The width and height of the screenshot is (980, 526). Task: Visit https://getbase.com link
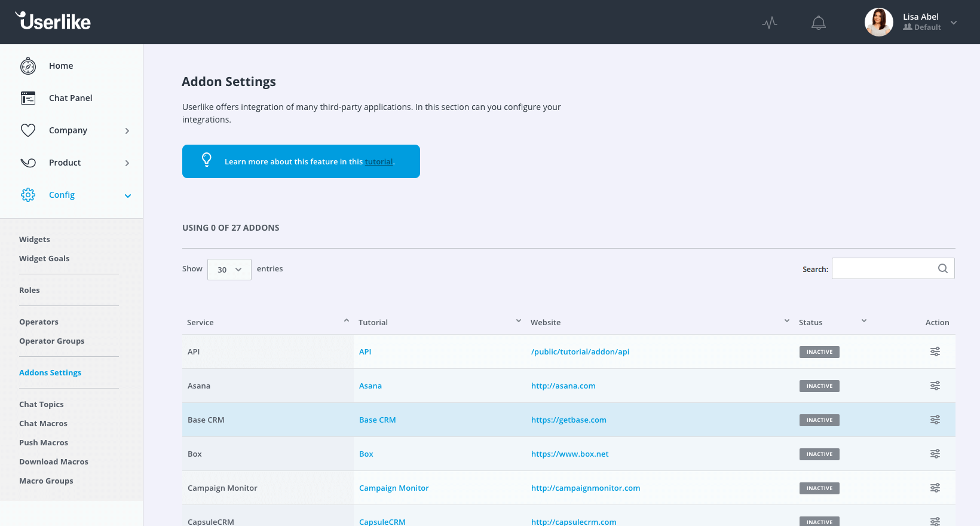pyautogui.click(x=569, y=420)
